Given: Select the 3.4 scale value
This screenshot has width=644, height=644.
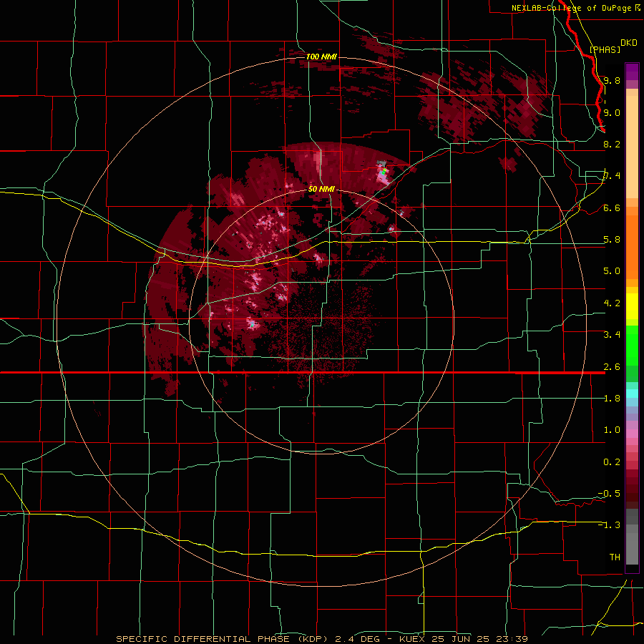Looking at the screenshot, I should coord(612,334).
